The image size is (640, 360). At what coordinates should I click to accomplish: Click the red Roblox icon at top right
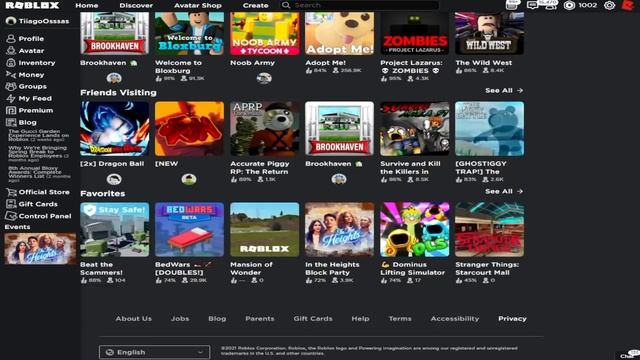pos(627,5)
